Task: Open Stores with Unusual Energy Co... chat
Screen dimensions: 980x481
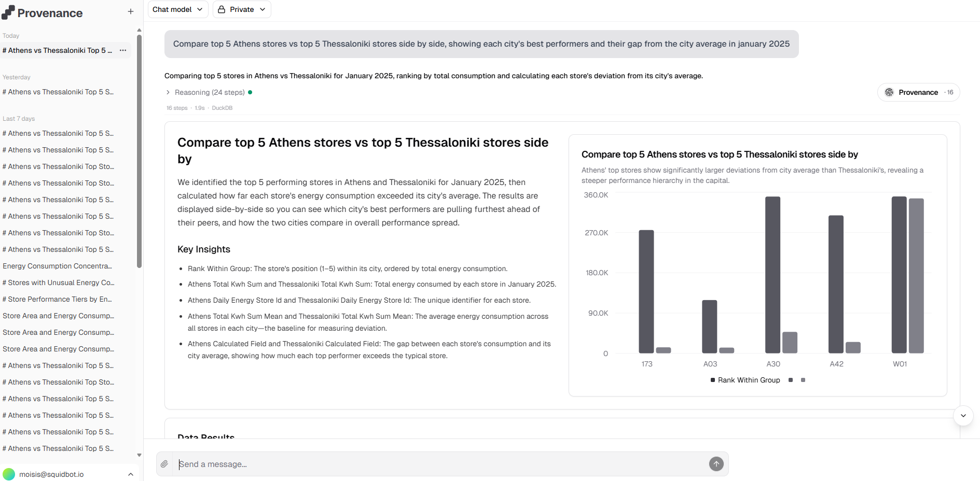Action: coord(58,282)
